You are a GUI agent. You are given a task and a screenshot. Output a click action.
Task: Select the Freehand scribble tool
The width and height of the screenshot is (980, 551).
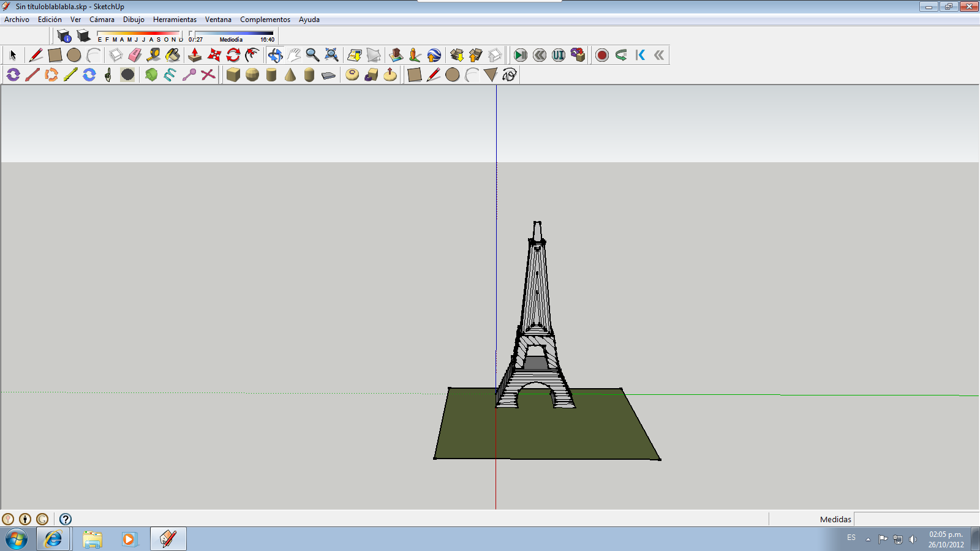click(510, 75)
